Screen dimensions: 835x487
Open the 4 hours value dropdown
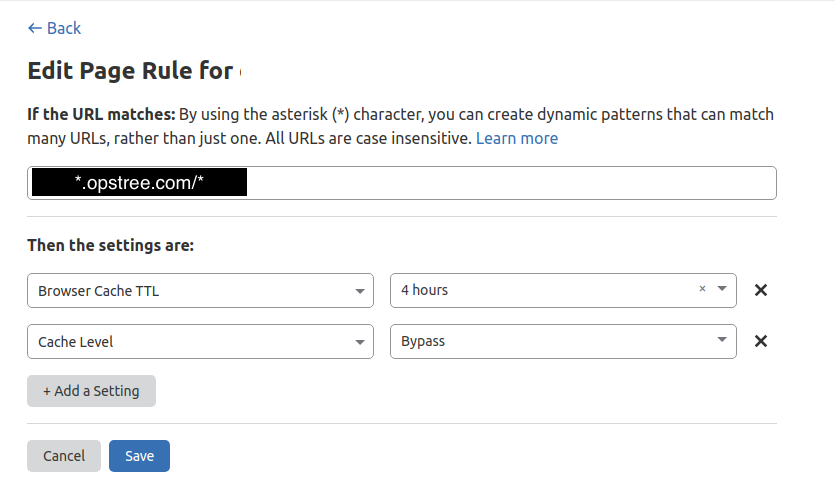pos(540,290)
